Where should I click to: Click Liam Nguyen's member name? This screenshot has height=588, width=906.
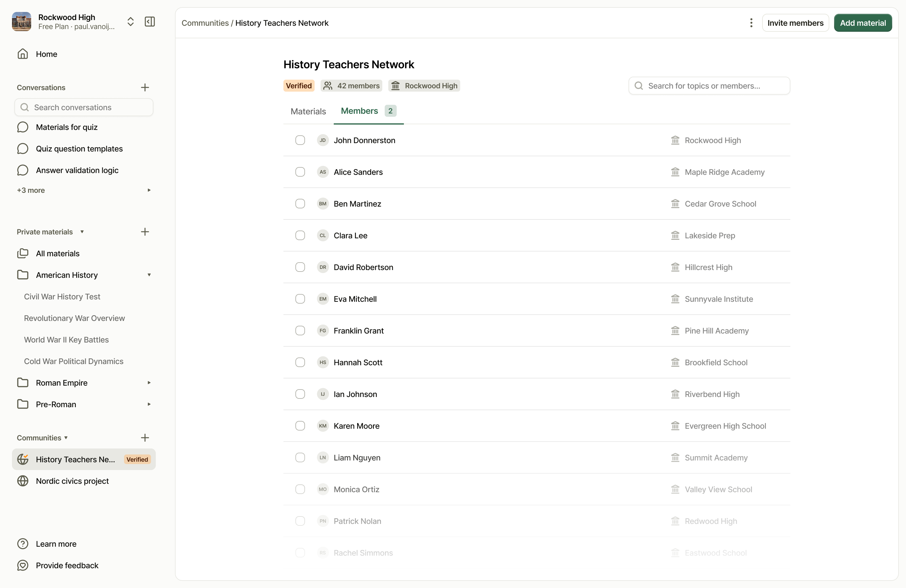(357, 457)
